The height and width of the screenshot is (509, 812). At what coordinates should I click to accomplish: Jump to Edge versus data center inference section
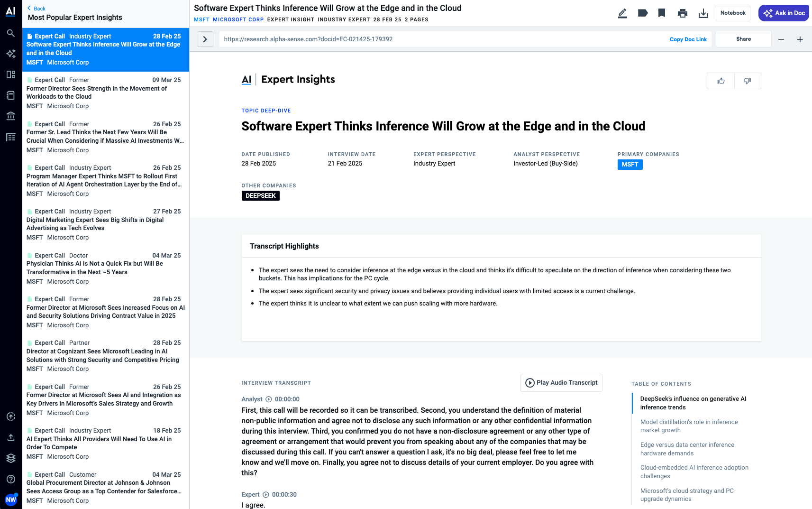[x=687, y=449]
